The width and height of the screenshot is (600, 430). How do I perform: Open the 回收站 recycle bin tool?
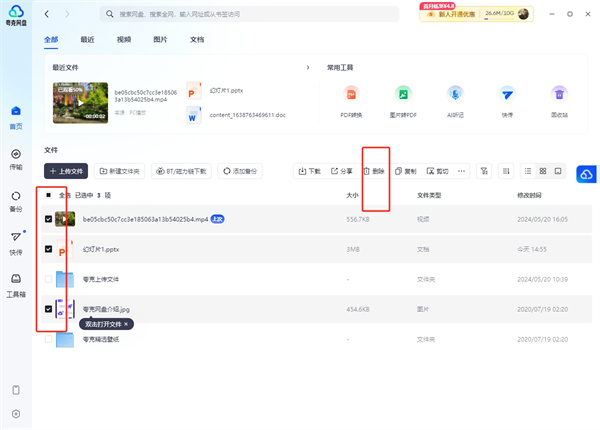(559, 102)
